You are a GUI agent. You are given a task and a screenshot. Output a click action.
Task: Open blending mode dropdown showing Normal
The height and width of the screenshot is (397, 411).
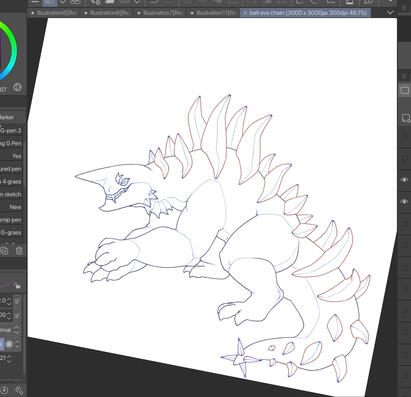(x=10, y=330)
